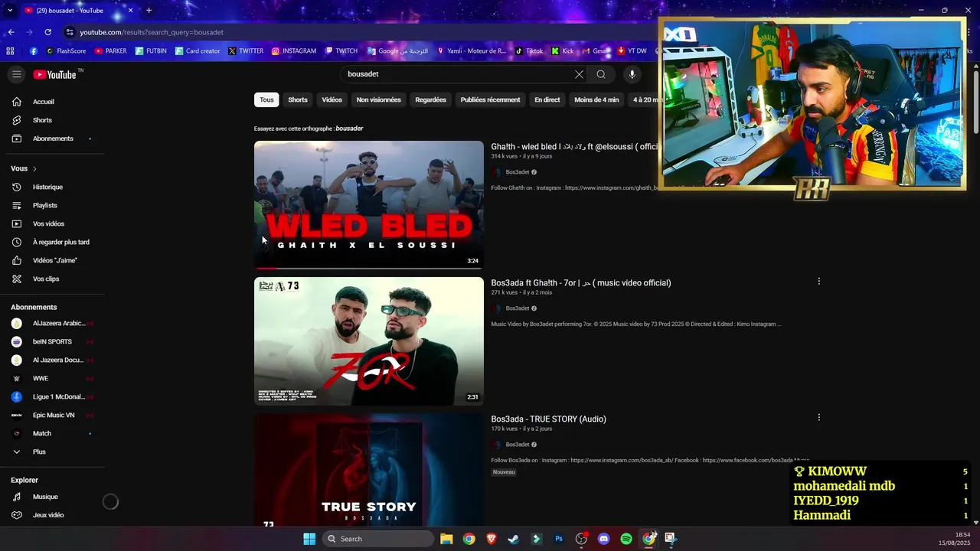This screenshot has height=551, width=980.
Task: Click the YouTube logo
Action: (x=54, y=74)
